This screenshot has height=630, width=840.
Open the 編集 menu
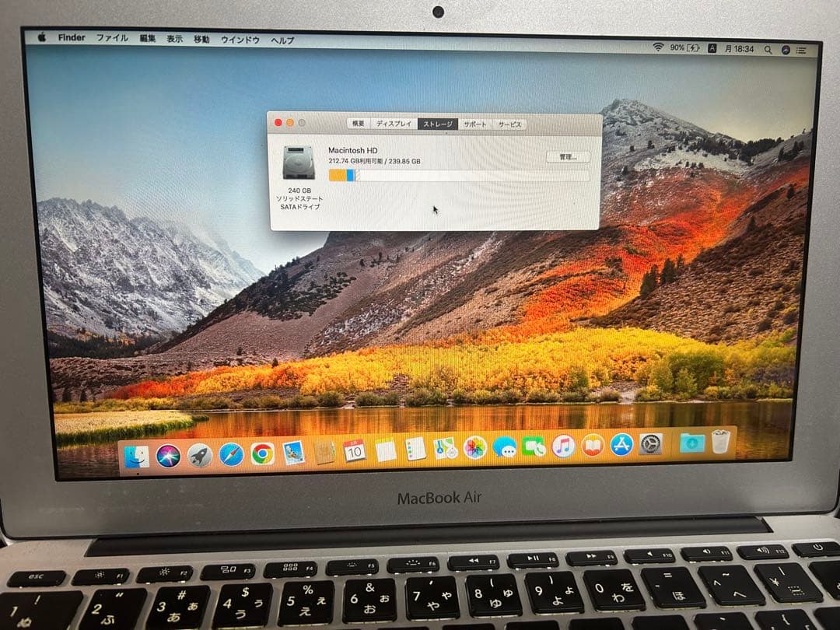[x=147, y=39]
